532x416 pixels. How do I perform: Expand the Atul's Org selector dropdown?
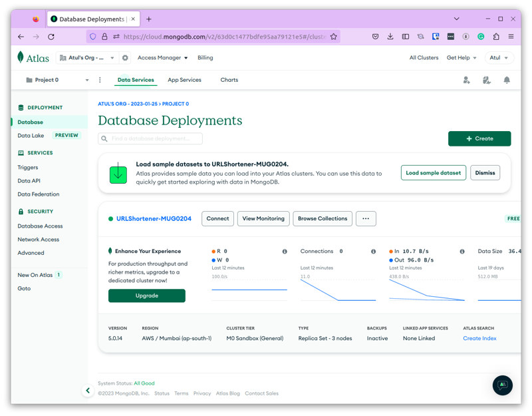[87, 58]
